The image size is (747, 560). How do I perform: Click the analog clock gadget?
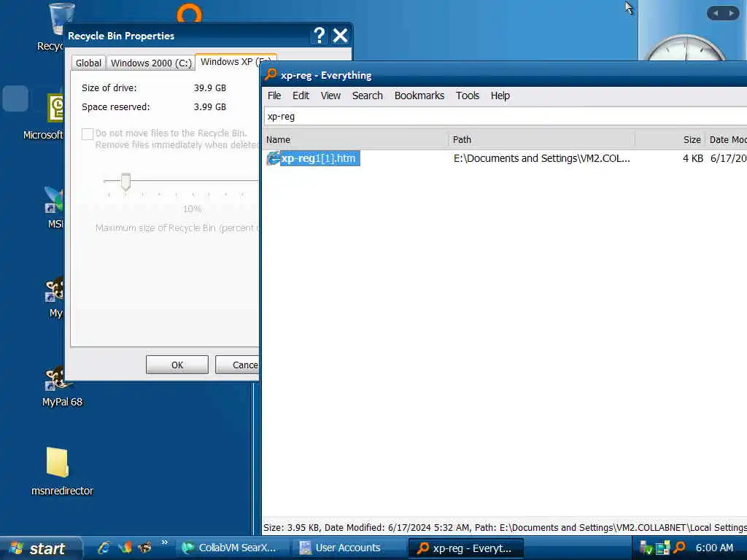(x=685, y=47)
